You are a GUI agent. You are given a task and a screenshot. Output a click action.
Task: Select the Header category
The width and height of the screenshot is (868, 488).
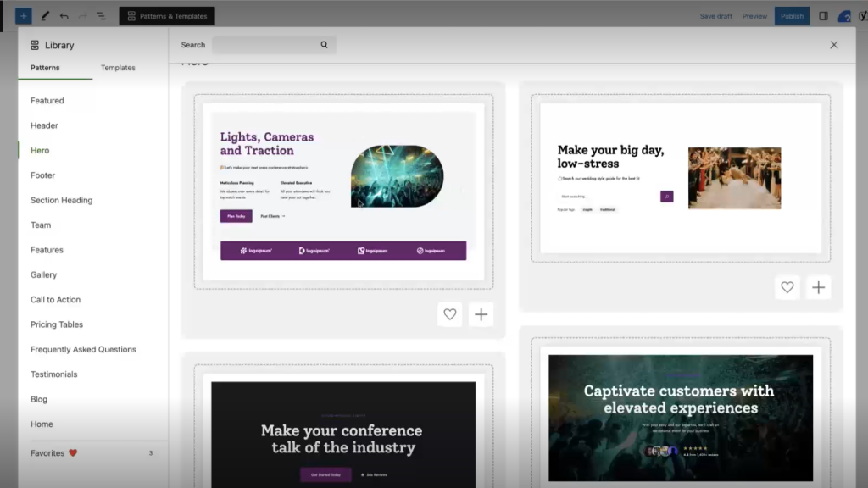[x=44, y=125]
